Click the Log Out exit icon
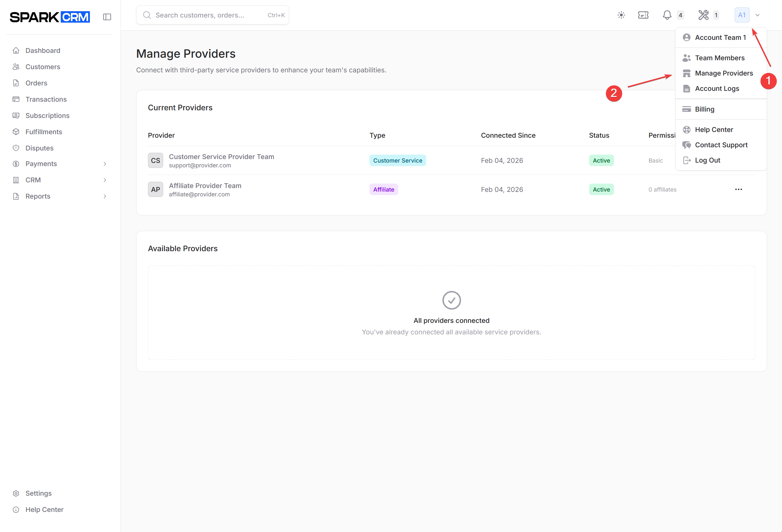The height and width of the screenshot is (532, 782). pyautogui.click(x=686, y=161)
